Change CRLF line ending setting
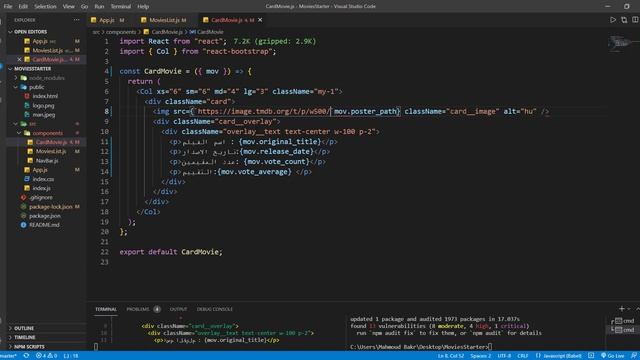Screen dimensions: 640x360 click(x=522, y=356)
